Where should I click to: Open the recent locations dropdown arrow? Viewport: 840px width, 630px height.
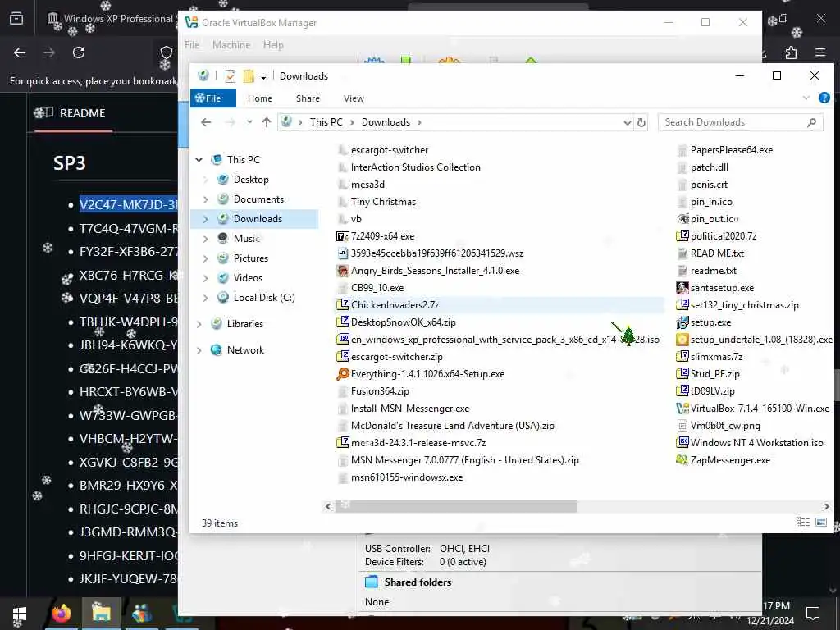click(x=249, y=122)
